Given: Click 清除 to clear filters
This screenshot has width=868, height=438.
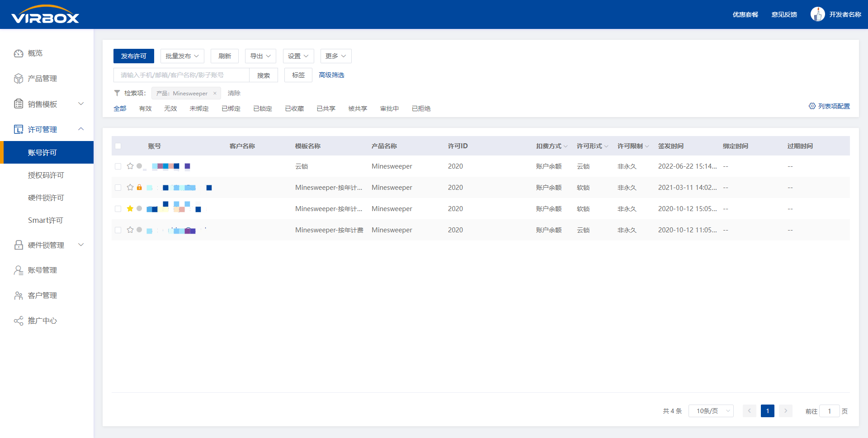Looking at the screenshot, I should (x=234, y=93).
